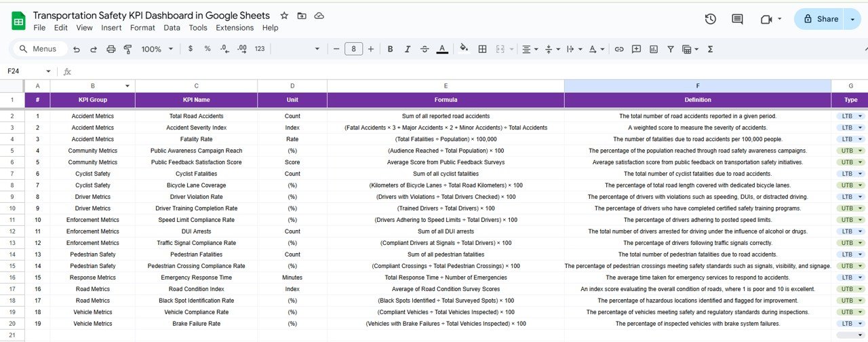Image resolution: width=868 pixels, height=342 pixels.
Task: Open text wrapping dropdown
Action: 574,49
